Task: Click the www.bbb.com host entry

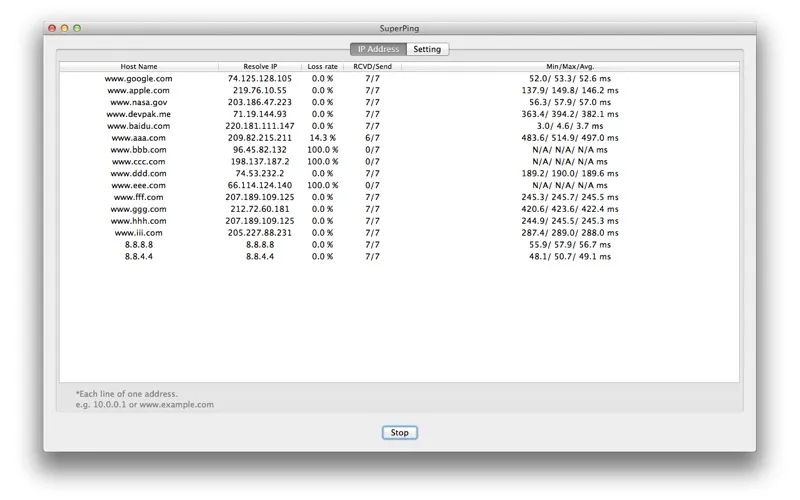Action: [x=139, y=150]
